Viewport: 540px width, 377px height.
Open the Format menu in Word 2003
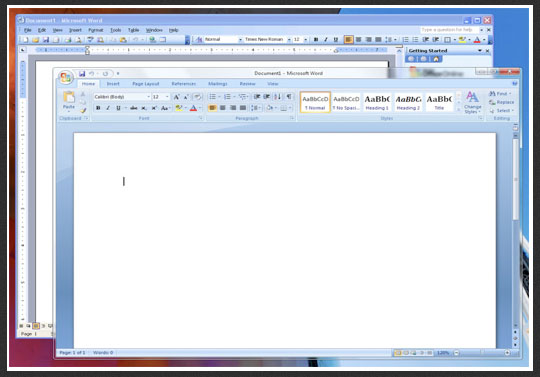pos(95,30)
